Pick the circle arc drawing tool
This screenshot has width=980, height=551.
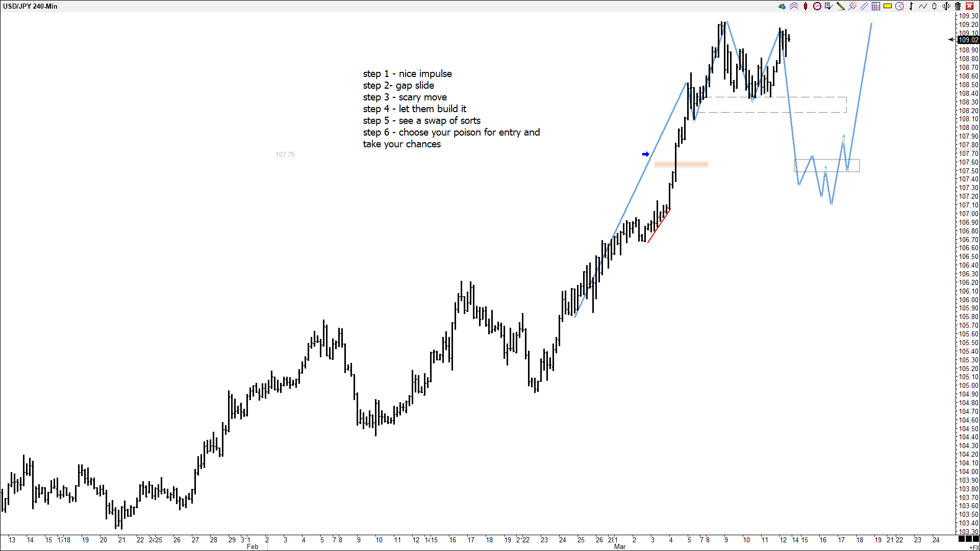coord(899,6)
